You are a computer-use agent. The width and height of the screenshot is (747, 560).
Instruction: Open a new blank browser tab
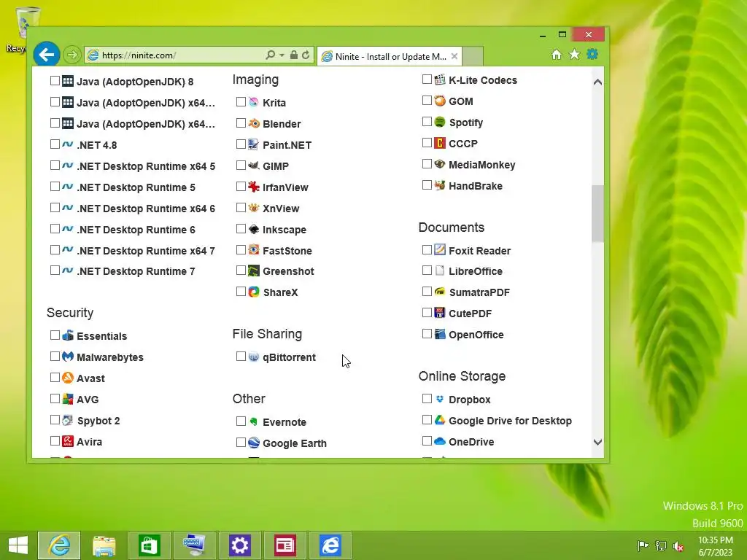click(x=473, y=57)
